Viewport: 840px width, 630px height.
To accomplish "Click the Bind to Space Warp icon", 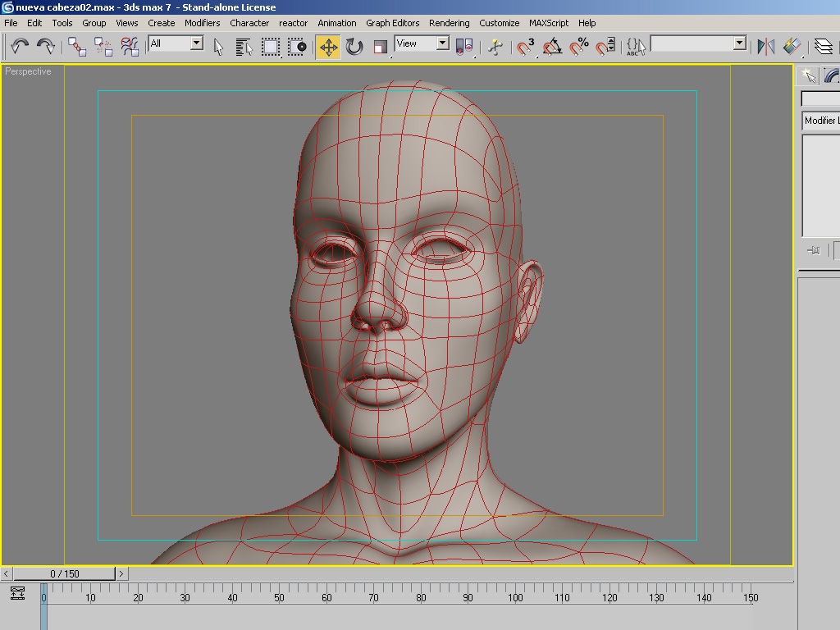I will click(130, 47).
